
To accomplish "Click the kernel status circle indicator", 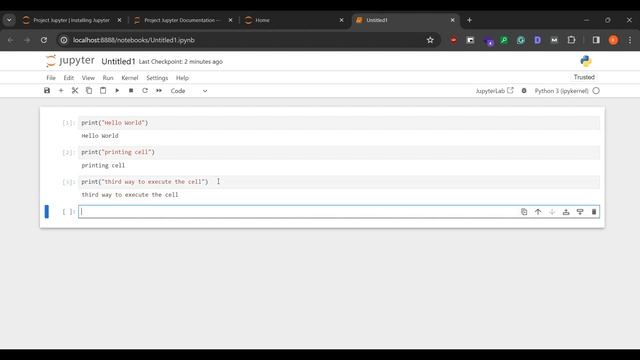I will coord(596,91).
